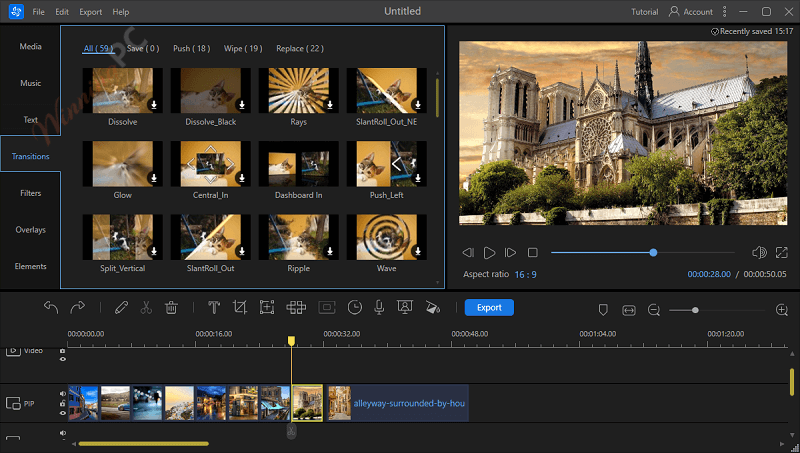Open the Help menu
Image resolution: width=800 pixels, height=453 pixels.
[x=120, y=12]
